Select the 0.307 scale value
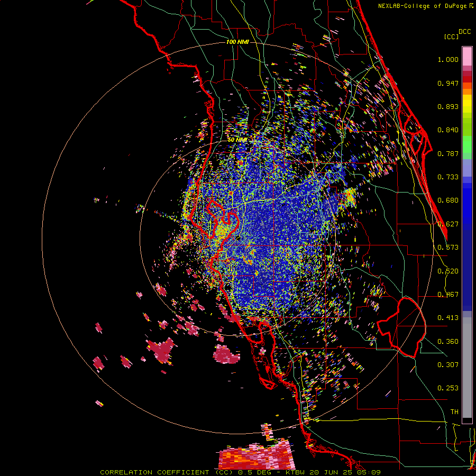The width and height of the screenshot is (476, 476). pyautogui.click(x=448, y=364)
